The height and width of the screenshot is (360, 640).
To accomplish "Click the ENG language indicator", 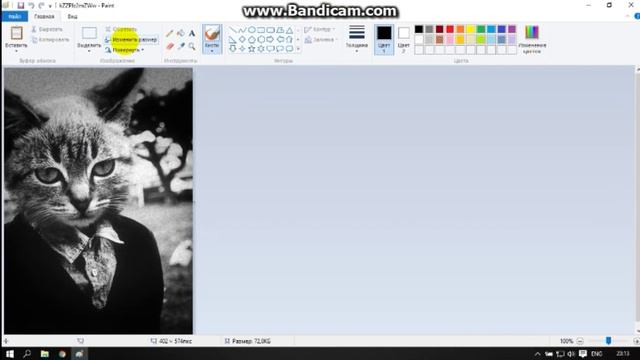I will coord(596,353).
